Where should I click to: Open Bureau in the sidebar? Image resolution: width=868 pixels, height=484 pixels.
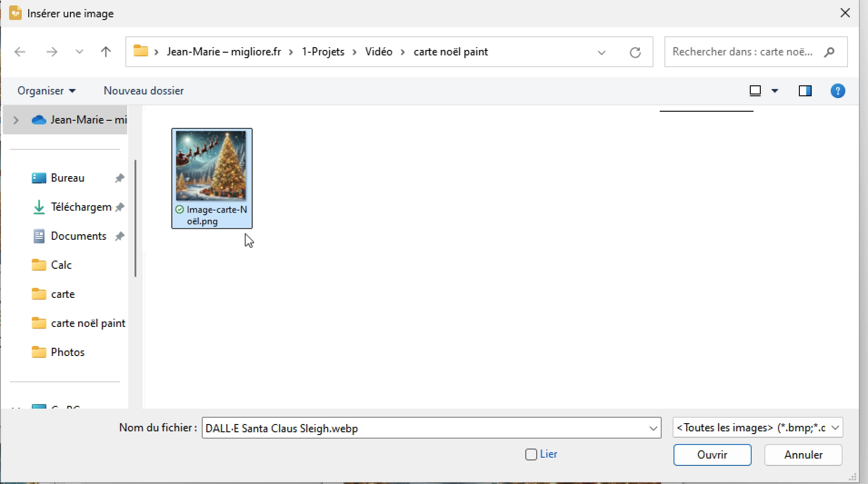click(68, 178)
